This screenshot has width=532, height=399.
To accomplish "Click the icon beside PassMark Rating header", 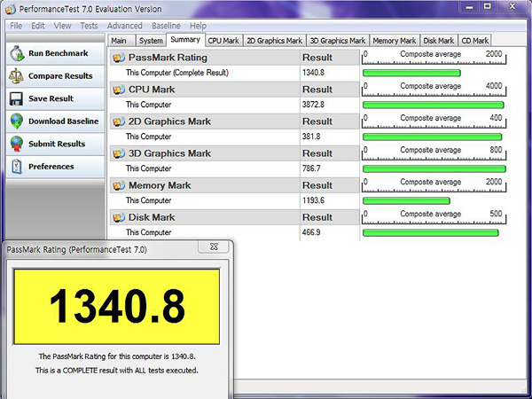I will click(x=119, y=58).
